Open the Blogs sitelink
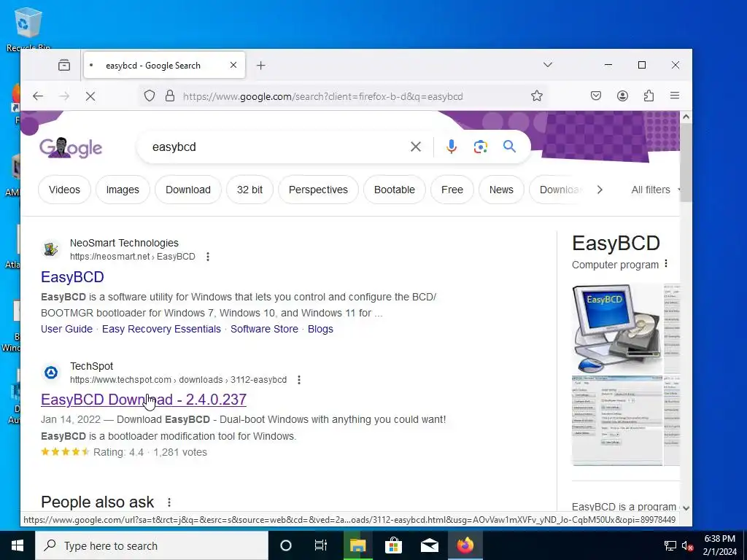Screen dimensions: 747x560 pyautogui.click(x=320, y=329)
